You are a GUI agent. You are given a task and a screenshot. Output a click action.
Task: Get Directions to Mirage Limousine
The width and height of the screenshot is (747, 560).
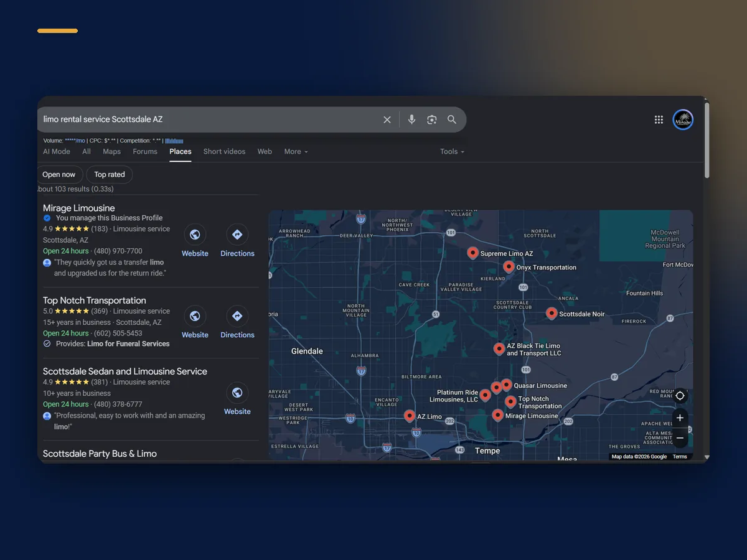pos(237,235)
